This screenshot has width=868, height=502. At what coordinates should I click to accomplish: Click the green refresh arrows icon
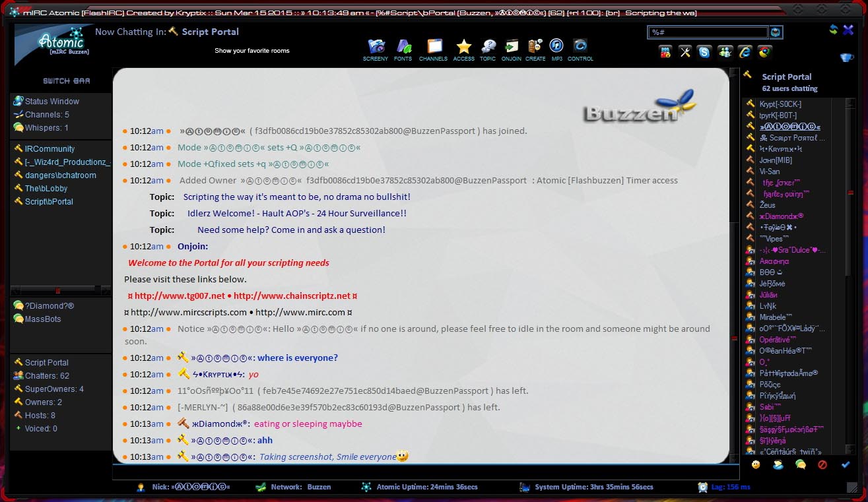(x=834, y=30)
